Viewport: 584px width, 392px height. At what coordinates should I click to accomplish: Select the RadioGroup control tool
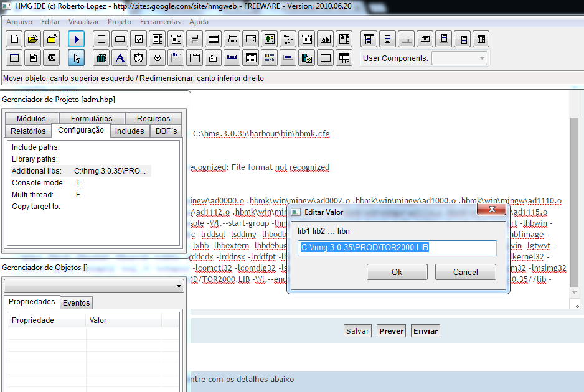(158, 58)
